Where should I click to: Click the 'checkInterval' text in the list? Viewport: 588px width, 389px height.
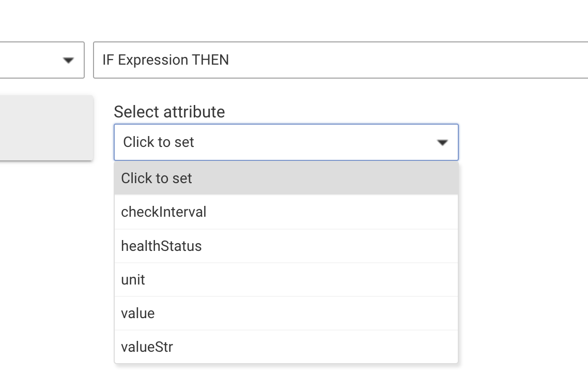point(164,212)
